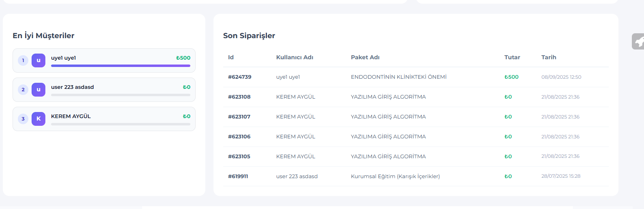
Task: Click the Tarih column header
Action: point(548,57)
